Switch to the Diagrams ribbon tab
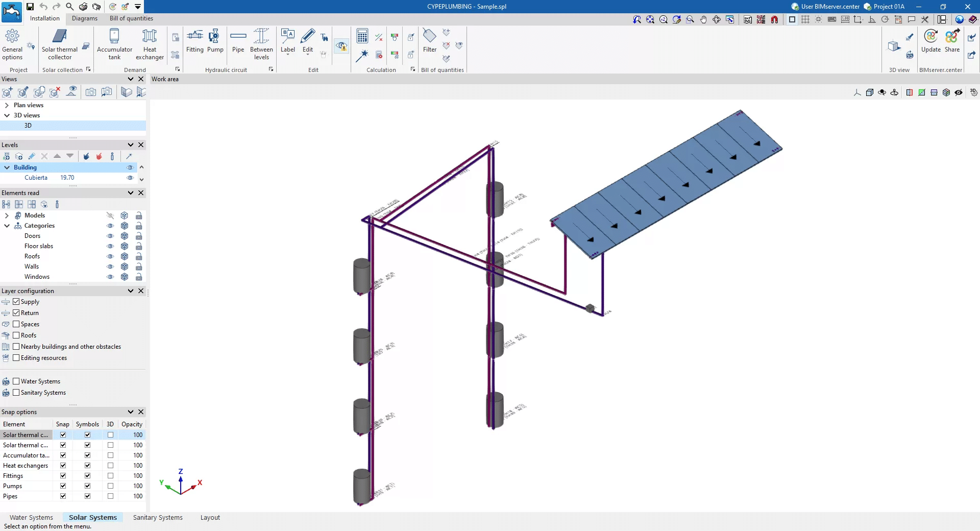Viewport: 980px width, 531px height. pyautogui.click(x=84, y=18)
